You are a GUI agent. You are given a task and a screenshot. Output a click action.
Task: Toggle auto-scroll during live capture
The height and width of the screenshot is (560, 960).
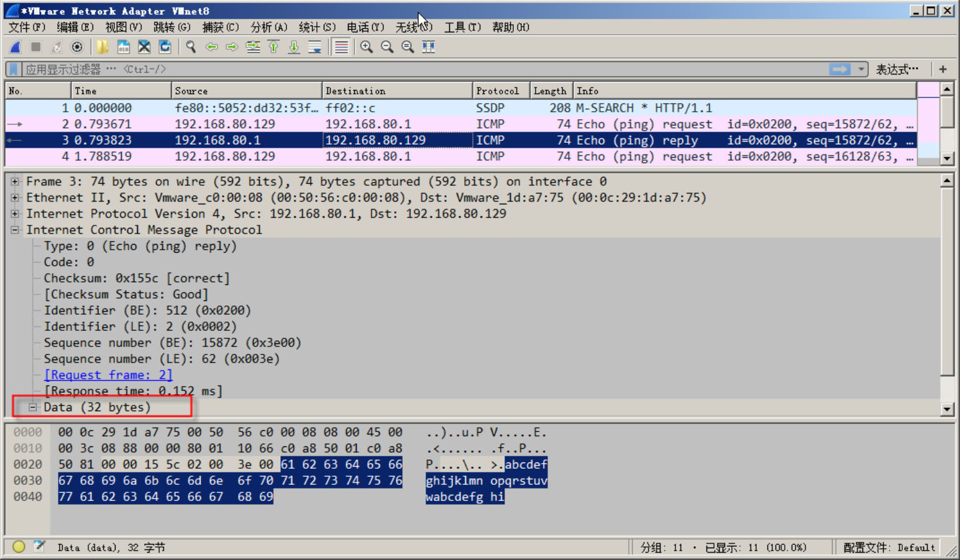pyautogui.click(x=315, y=47)
